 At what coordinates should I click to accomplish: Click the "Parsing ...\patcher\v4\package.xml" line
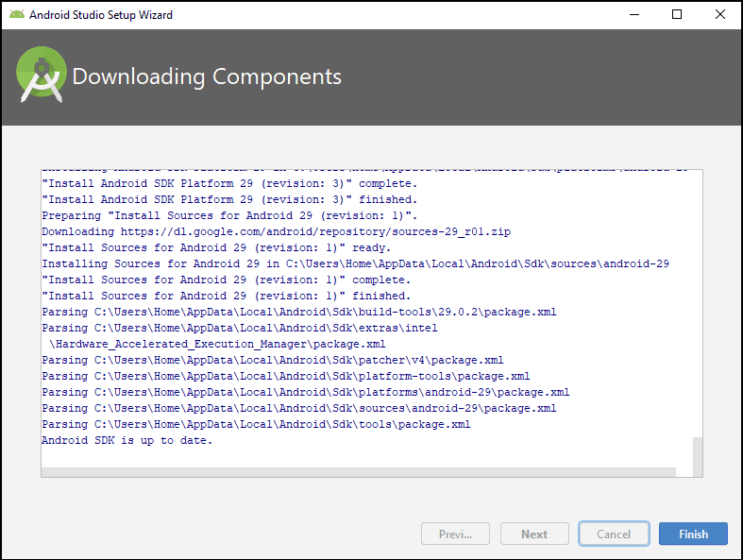(273, 361)
